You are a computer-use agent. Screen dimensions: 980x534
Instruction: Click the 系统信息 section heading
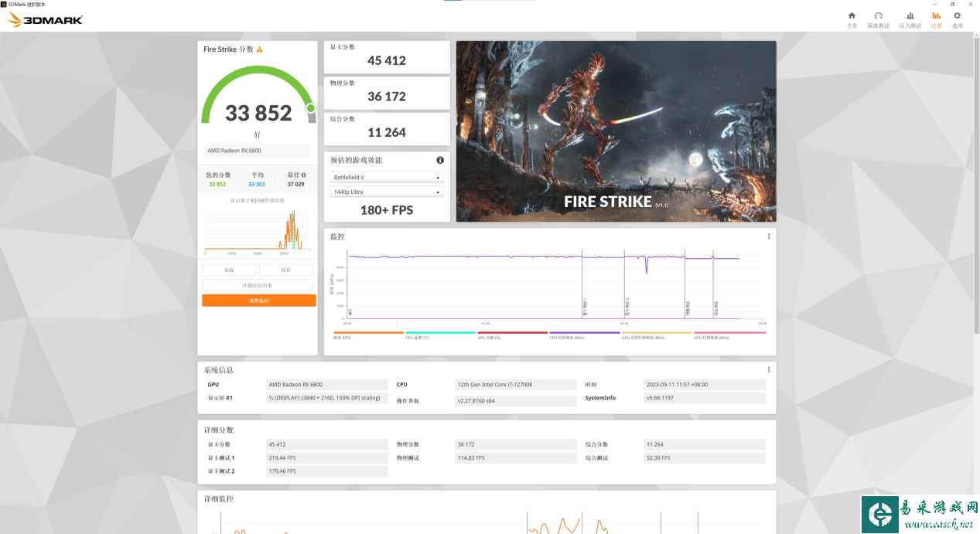point(218,370)
